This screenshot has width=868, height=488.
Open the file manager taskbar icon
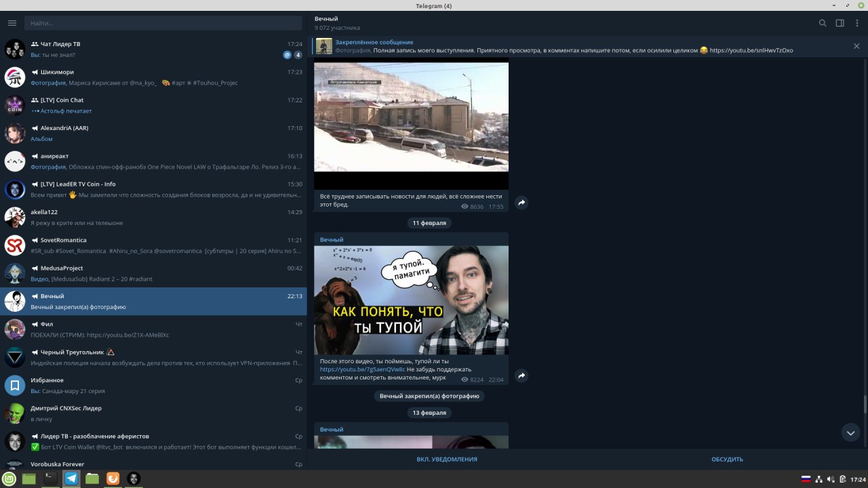[x=92, y=479]
